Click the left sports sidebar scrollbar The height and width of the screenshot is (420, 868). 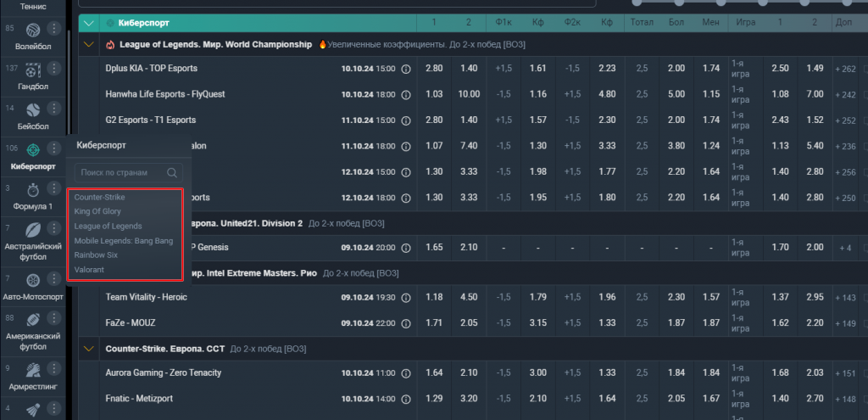[x=70, y=83]
